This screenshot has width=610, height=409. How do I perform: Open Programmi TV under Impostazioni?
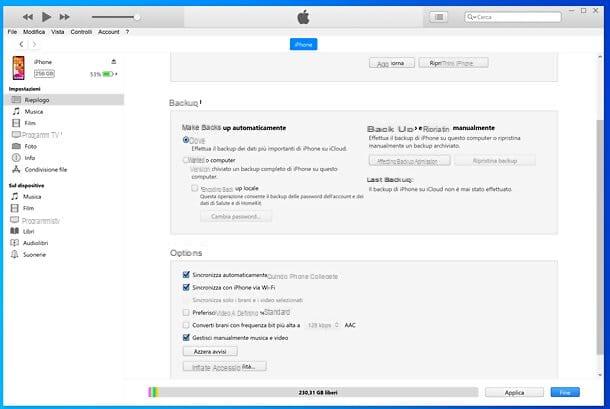42,135
